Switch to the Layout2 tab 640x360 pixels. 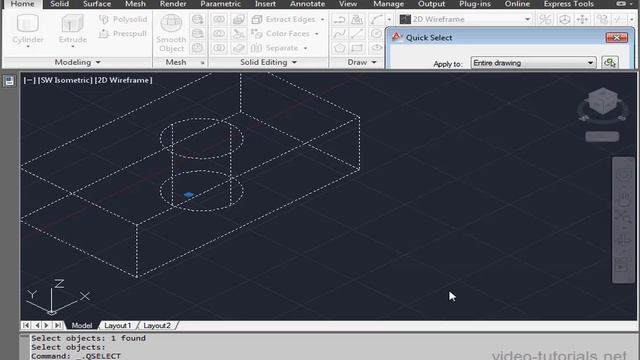(x=157, y=325)
